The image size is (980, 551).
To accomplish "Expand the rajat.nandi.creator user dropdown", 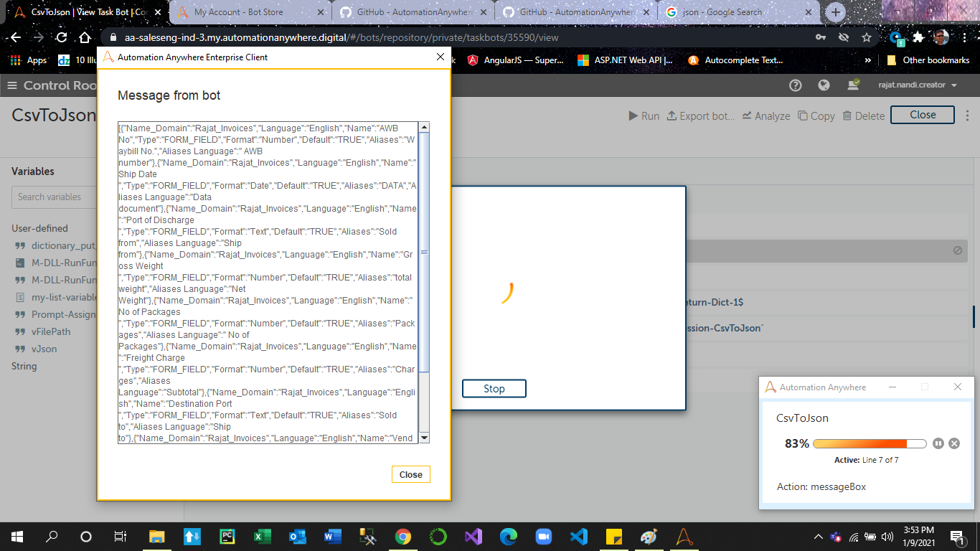I will [x=918, y=85].
